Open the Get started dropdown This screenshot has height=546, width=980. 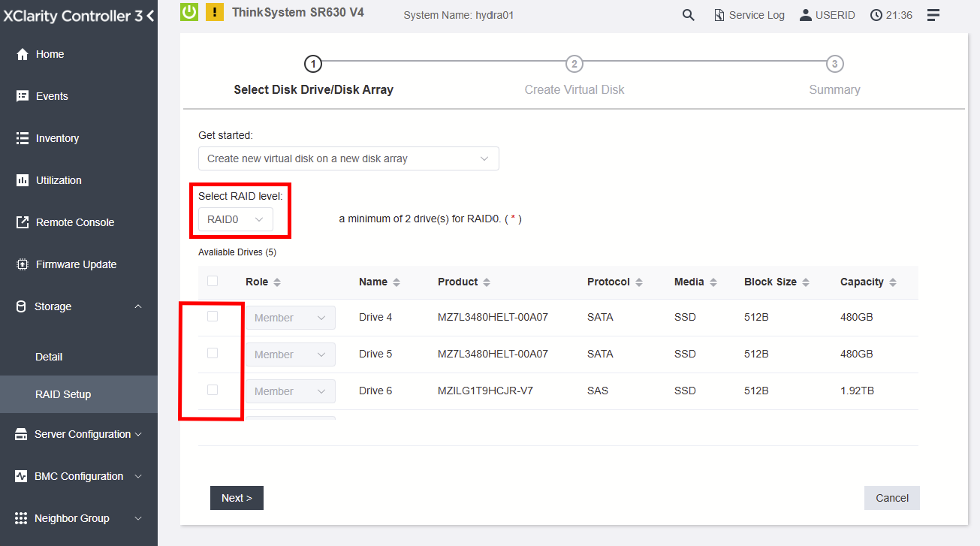[x=348, y=158]
